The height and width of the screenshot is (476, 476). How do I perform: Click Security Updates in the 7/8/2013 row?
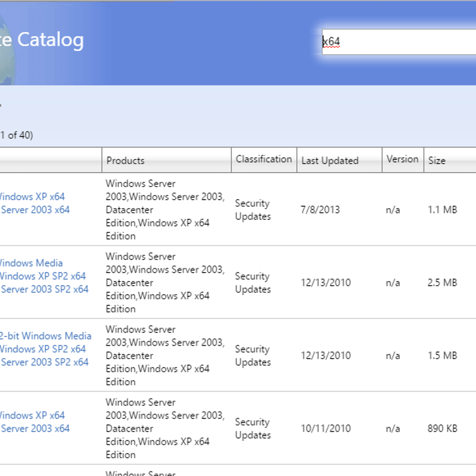[253, 210]
